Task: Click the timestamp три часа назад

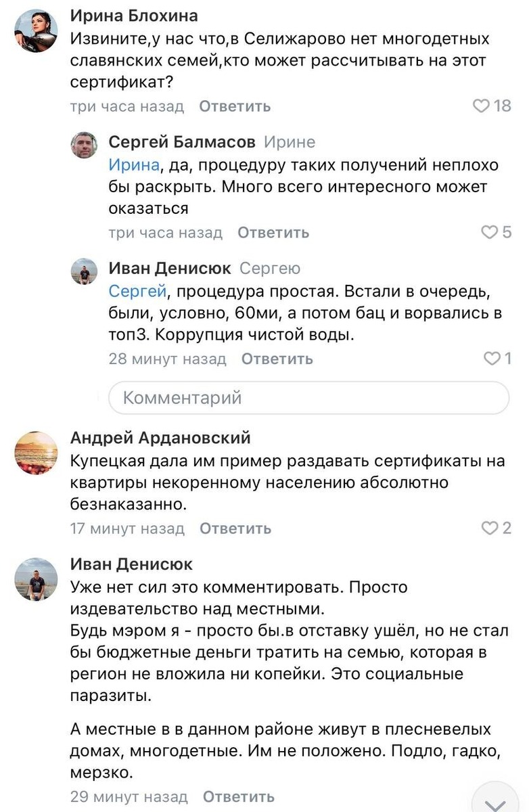Action: point(126,106)
